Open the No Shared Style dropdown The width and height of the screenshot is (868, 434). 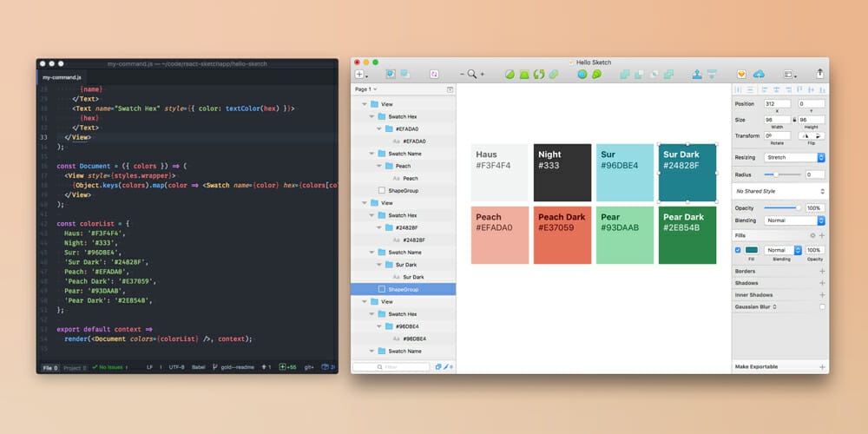pos(780,191)
